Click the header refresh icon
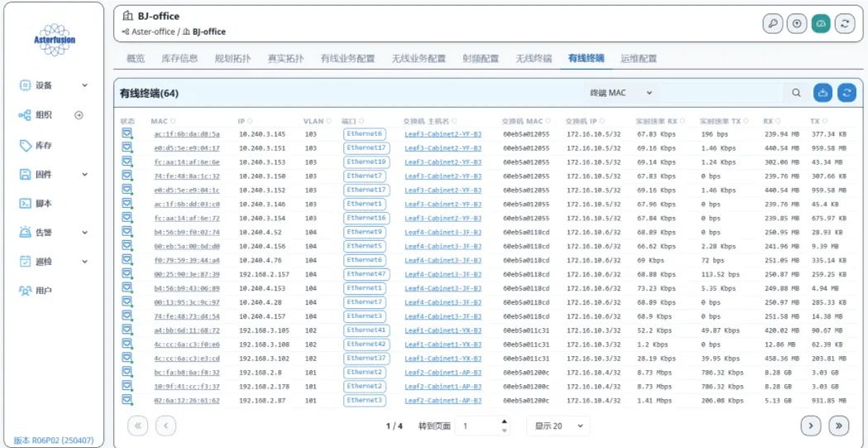The width and height of the screenshot is (868, 448). [845, 24]
